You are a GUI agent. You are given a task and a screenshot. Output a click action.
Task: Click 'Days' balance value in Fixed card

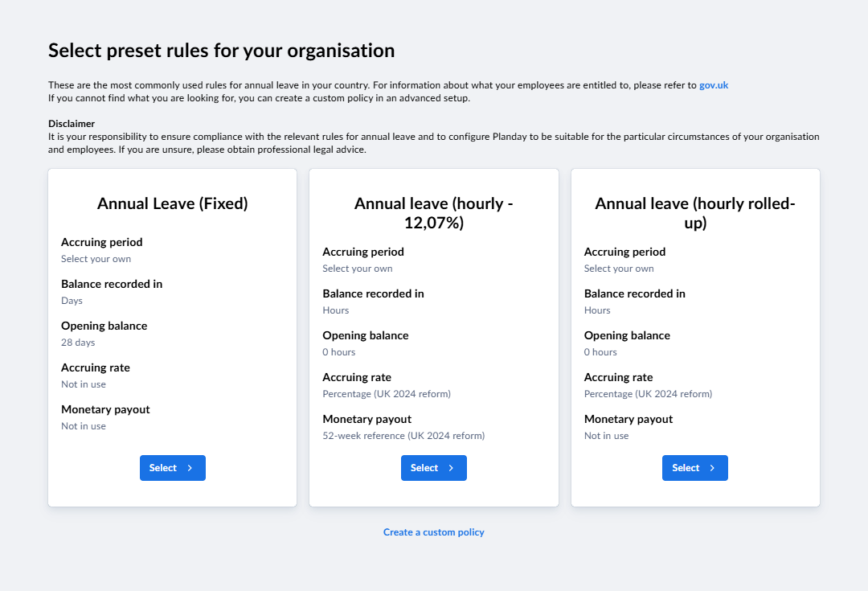[72, 301]
